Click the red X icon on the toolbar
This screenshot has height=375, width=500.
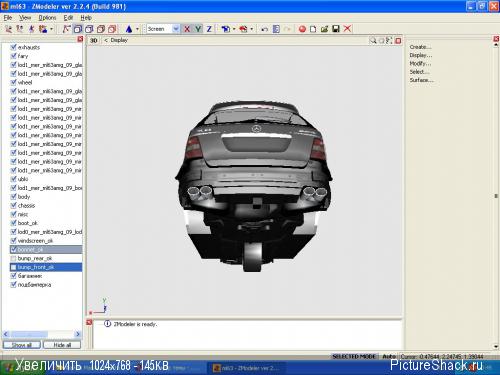pyautogui.click(x=347, y=29)
